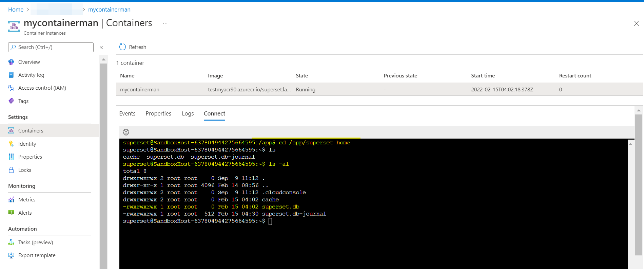Image resolution: width=644 pixels, height=269 pixels.
Task: Click the State column header
Action: pyautogui.click(x=302, y=75)
